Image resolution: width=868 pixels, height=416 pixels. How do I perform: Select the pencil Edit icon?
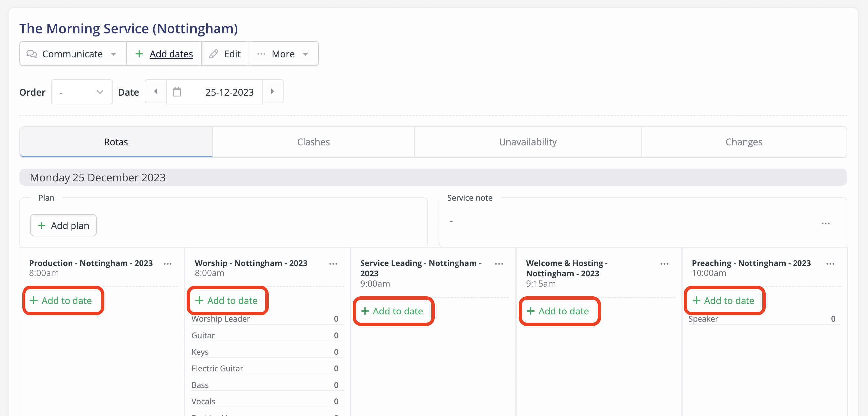tap(214, 54)
